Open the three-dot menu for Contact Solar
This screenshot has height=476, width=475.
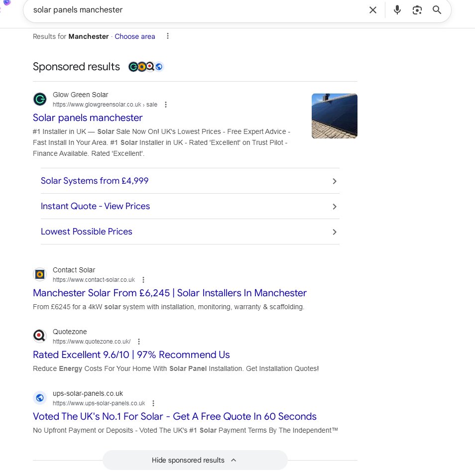tap(143, 279)
